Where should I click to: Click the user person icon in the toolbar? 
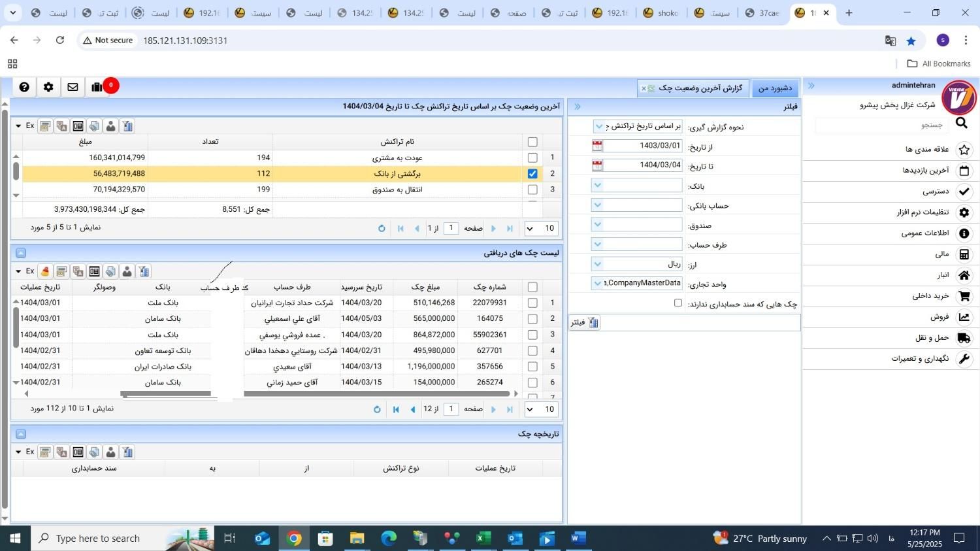pos(110,125)
